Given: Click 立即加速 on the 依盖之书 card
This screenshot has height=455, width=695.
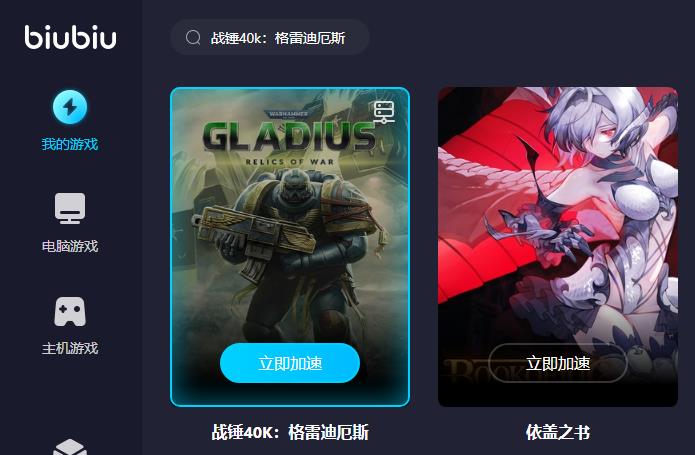Looking at the screenshot, I should pyautogui.click(x=558, y=363).
